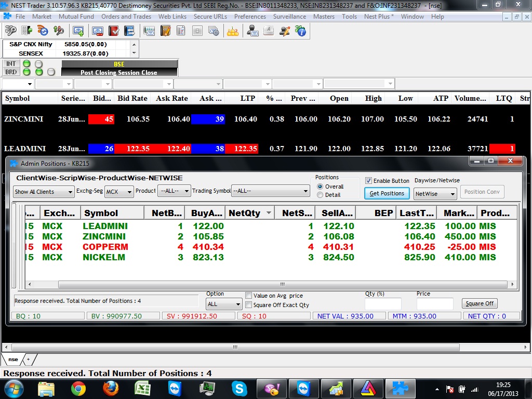Click the NetQty column sort arrow
The height and width of the screenshot is (399, 532).
pyautogui.click(x=269, y=212)
